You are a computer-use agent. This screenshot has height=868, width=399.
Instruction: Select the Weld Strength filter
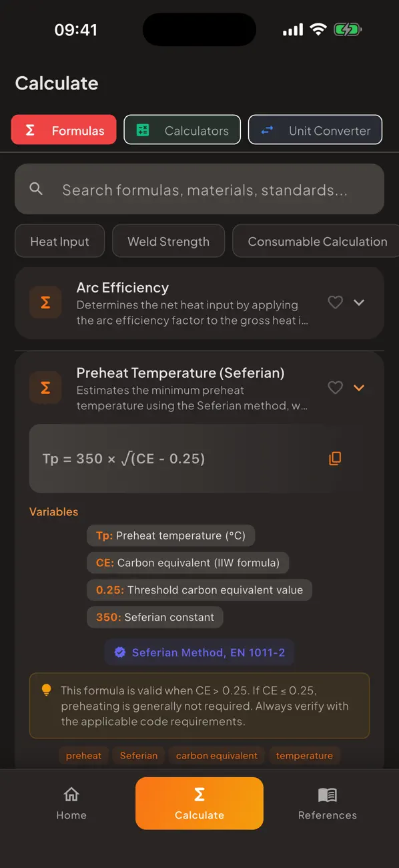coord(168,241)
